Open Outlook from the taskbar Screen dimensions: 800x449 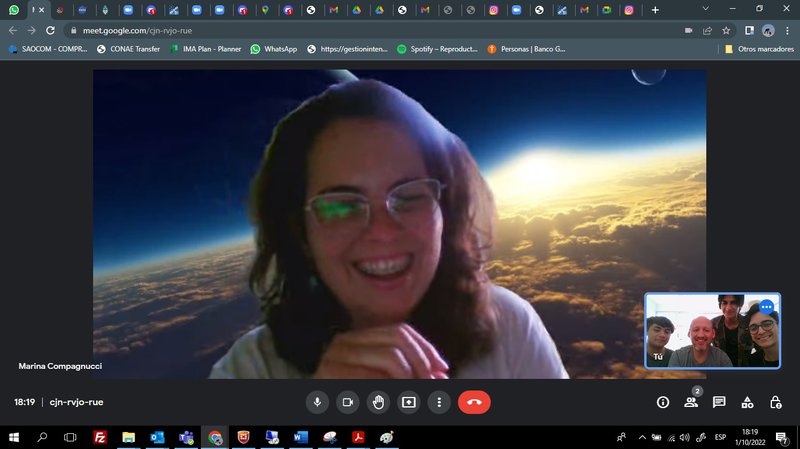[x=157, y=437]
